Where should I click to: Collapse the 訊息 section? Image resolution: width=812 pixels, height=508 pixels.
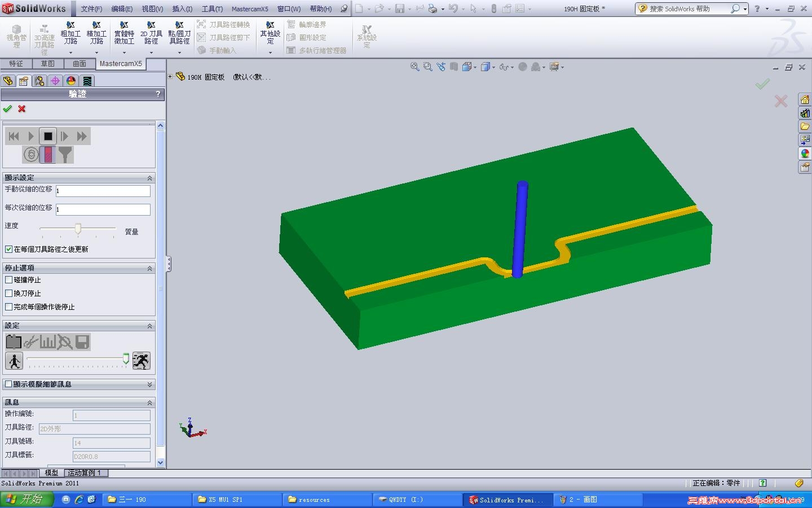pos(149,402)
